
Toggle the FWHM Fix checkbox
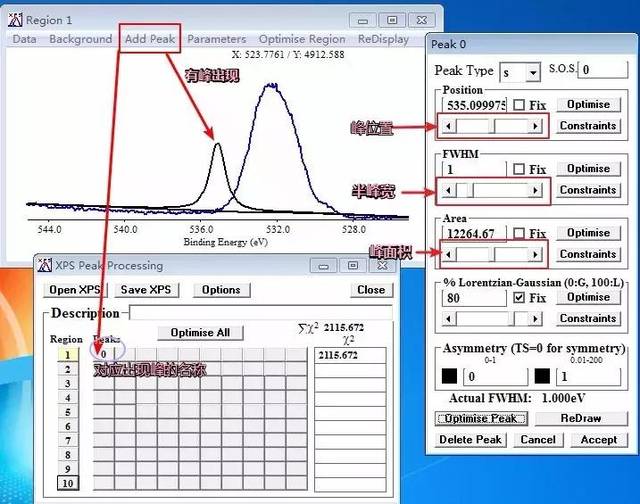click(x=519, y=169)
